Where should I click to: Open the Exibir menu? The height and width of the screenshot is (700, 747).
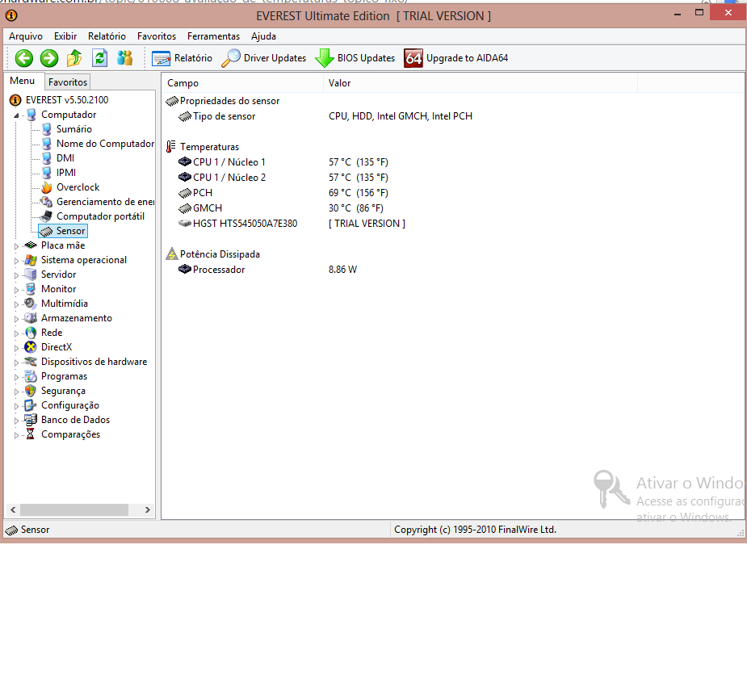(x=65, y=36)
